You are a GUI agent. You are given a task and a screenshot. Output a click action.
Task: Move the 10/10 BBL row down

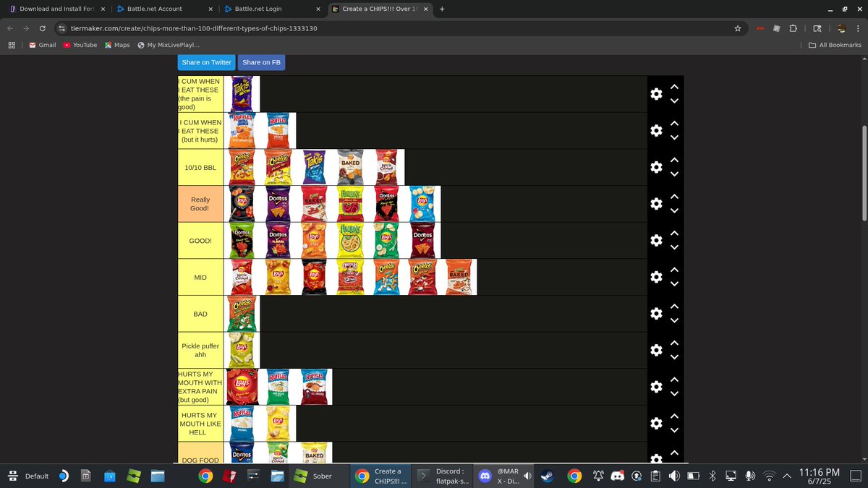point(674,174)
